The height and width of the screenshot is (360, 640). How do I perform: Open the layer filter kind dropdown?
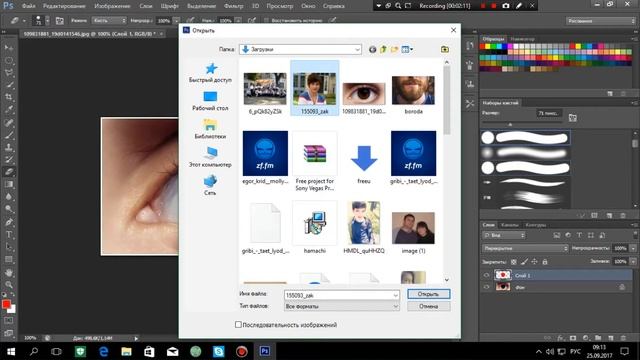point(504,236)
